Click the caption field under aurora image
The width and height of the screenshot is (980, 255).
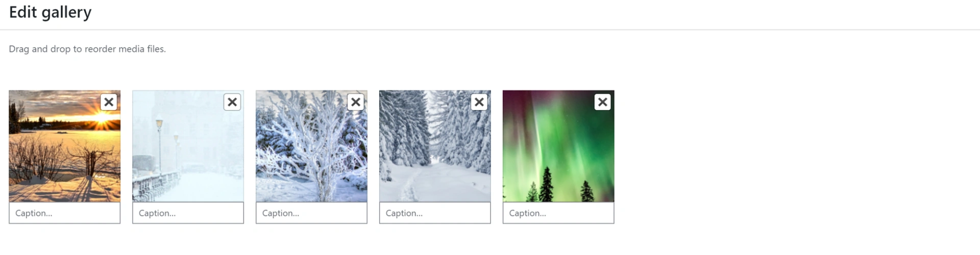click(558, 213)
